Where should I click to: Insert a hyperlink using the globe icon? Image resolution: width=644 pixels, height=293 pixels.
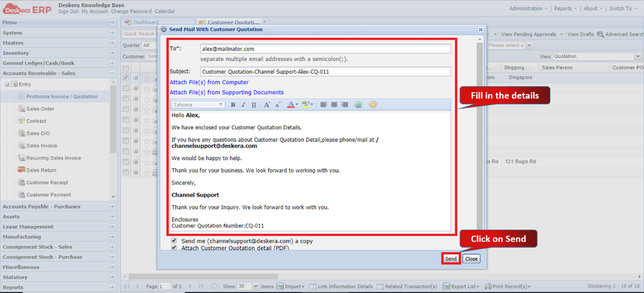click(358, 105)
